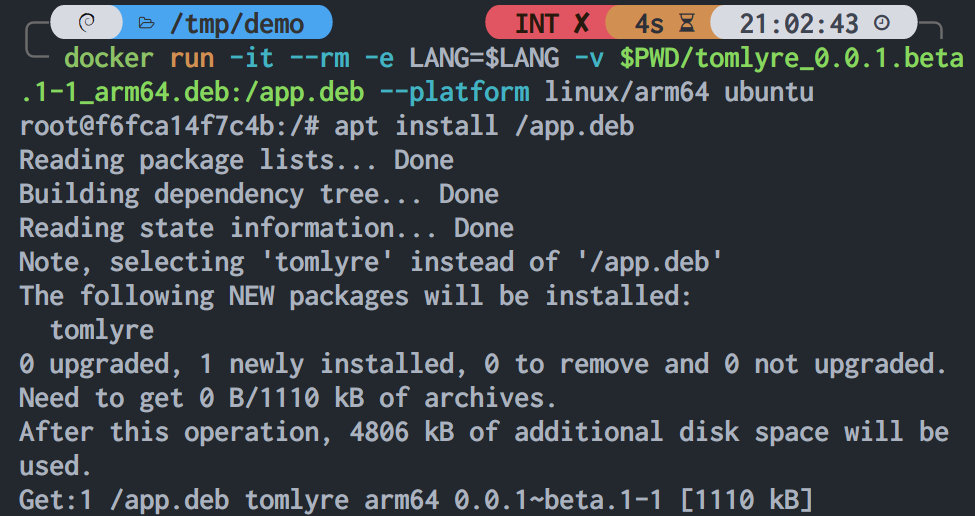Click the indented tomlyre package name

[102, 329]
